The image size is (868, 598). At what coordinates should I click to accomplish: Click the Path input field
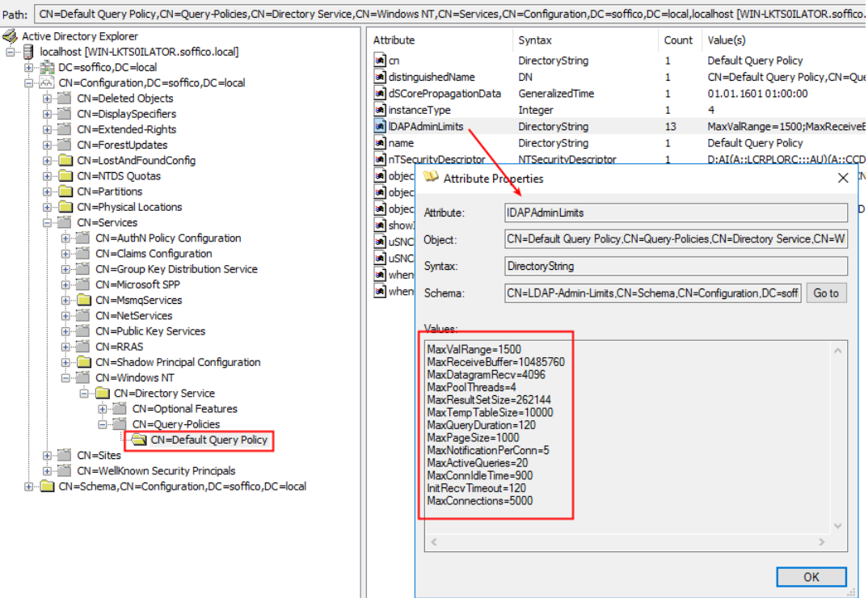coord(450,14)
